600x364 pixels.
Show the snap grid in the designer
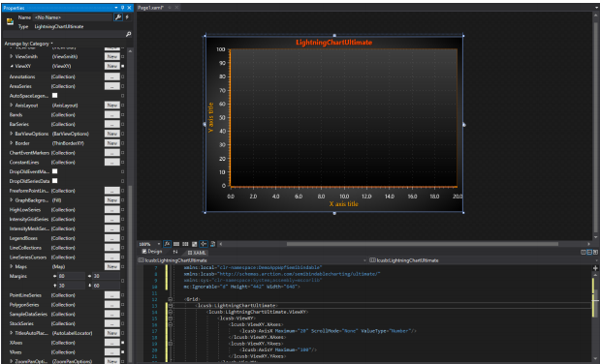pyautogui.click(x=176, y=244)
